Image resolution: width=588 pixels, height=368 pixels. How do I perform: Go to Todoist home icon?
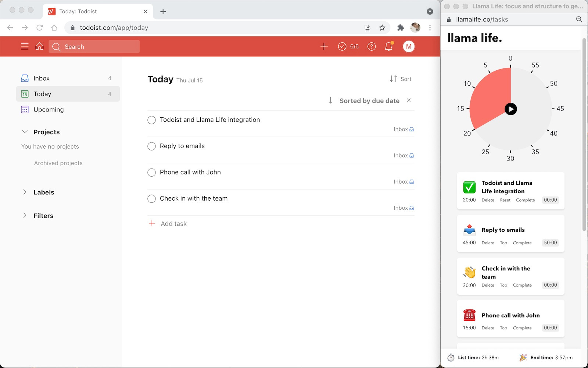39,46
